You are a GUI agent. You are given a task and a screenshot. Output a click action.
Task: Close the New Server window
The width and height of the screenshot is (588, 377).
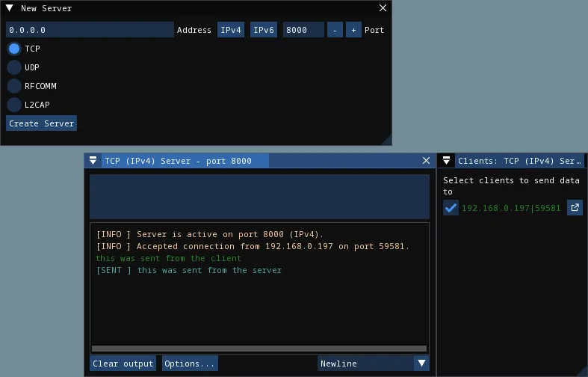pyautogui.click(x=383, y=8)
